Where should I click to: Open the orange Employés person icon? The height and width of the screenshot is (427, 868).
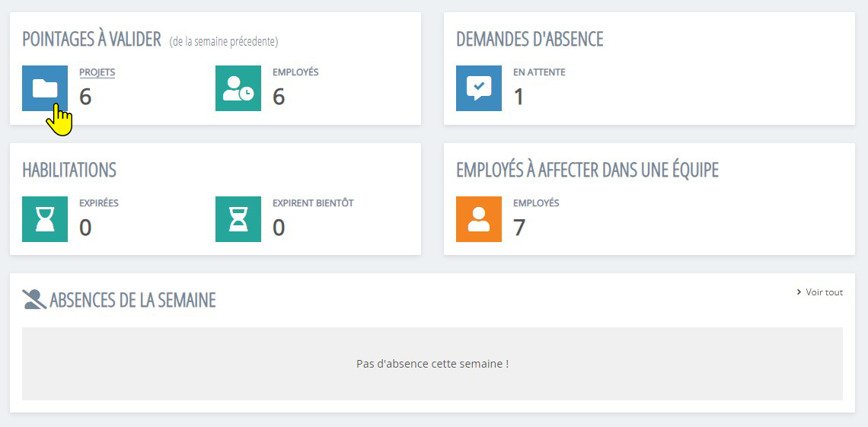click(x=479, y=219)
